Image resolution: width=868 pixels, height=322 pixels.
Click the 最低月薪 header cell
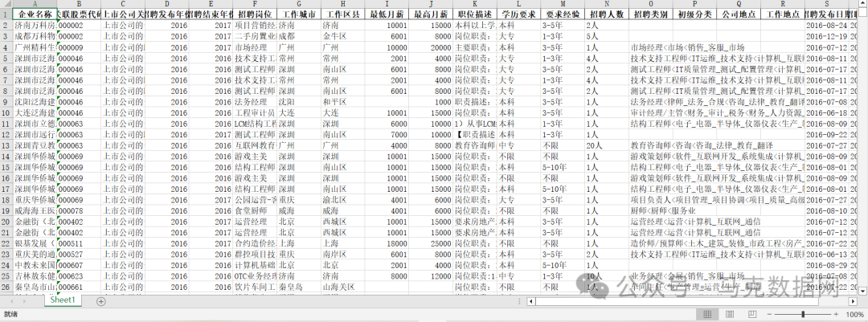[x=387, y=14]
